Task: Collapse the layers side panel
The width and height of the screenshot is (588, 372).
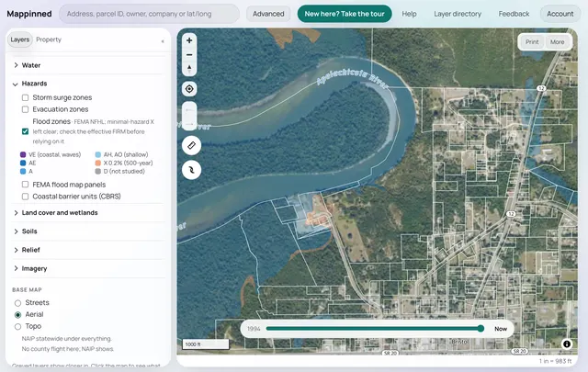Action: coord(163,41)
